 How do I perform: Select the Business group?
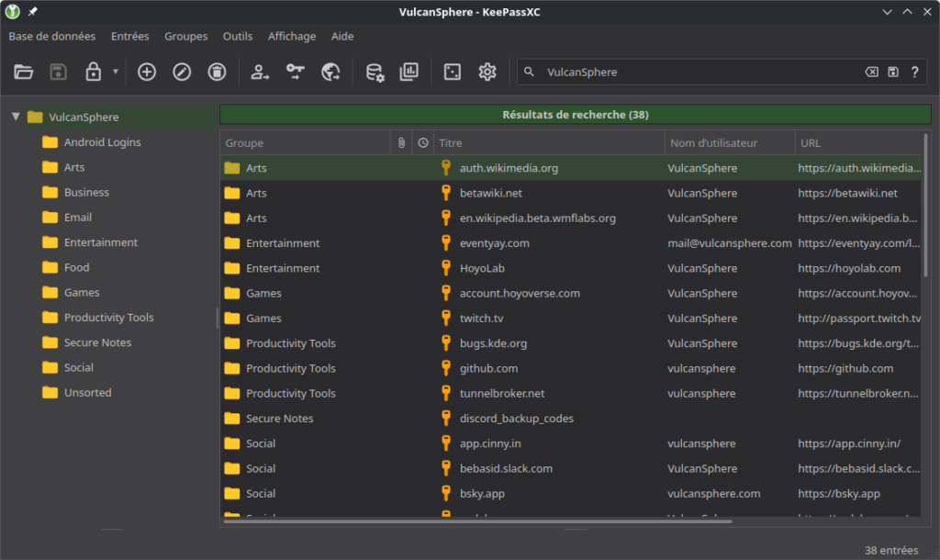point(86,193)
